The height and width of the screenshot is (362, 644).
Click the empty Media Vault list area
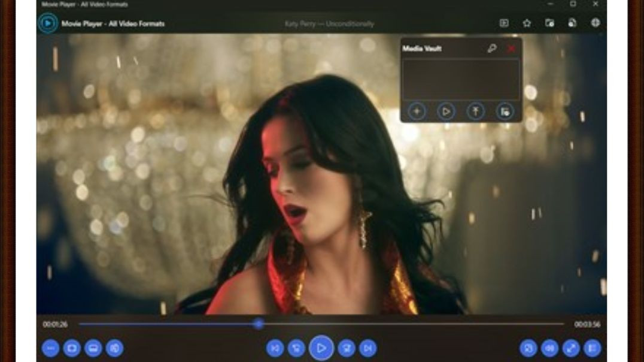click(x=460, y=79)
